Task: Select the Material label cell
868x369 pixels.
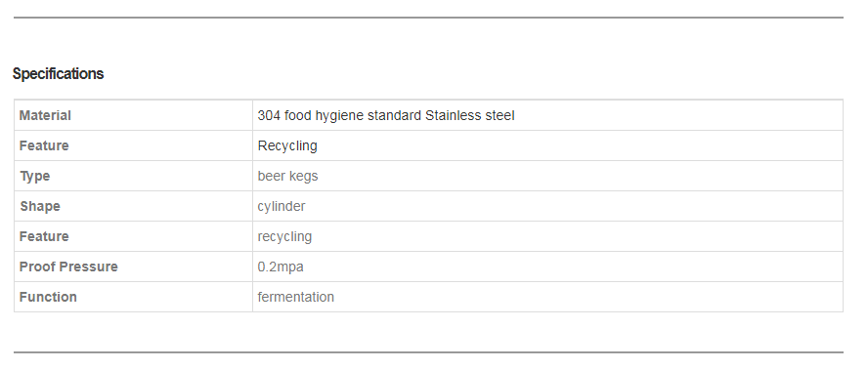Action: pos(133,115)
